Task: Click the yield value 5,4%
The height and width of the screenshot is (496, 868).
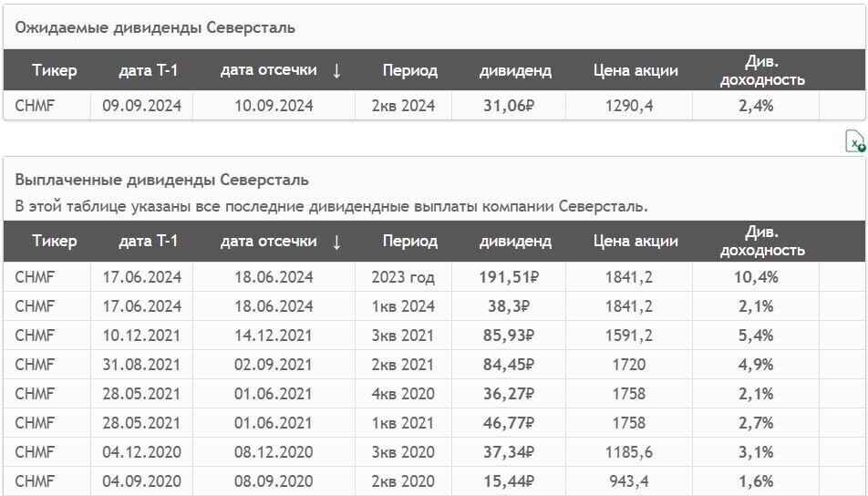Action: (x=756, y=336)
